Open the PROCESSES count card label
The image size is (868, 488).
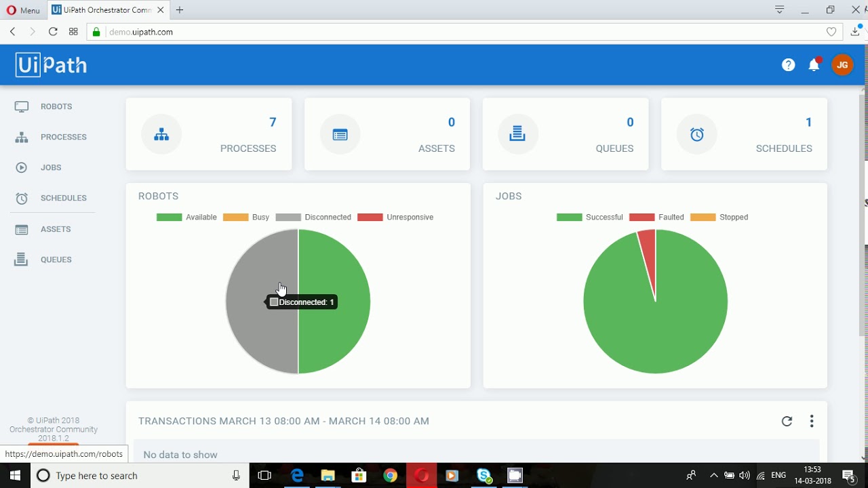[248, 148]
